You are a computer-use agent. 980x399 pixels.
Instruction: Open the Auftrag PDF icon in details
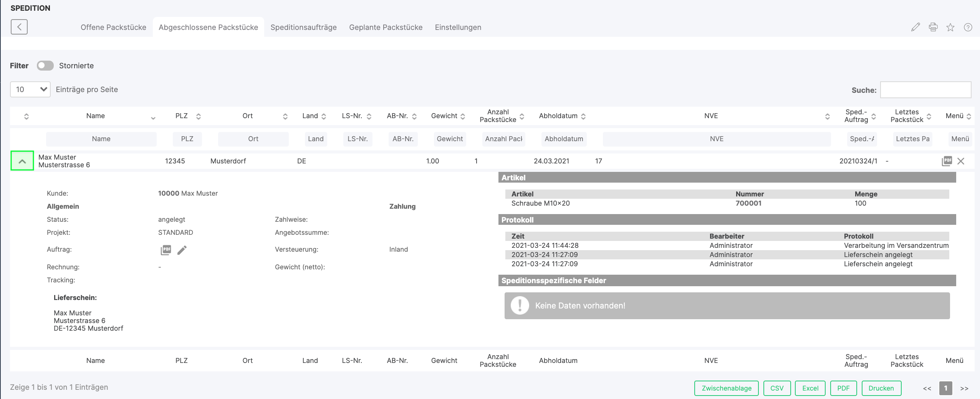click(166, 250)
